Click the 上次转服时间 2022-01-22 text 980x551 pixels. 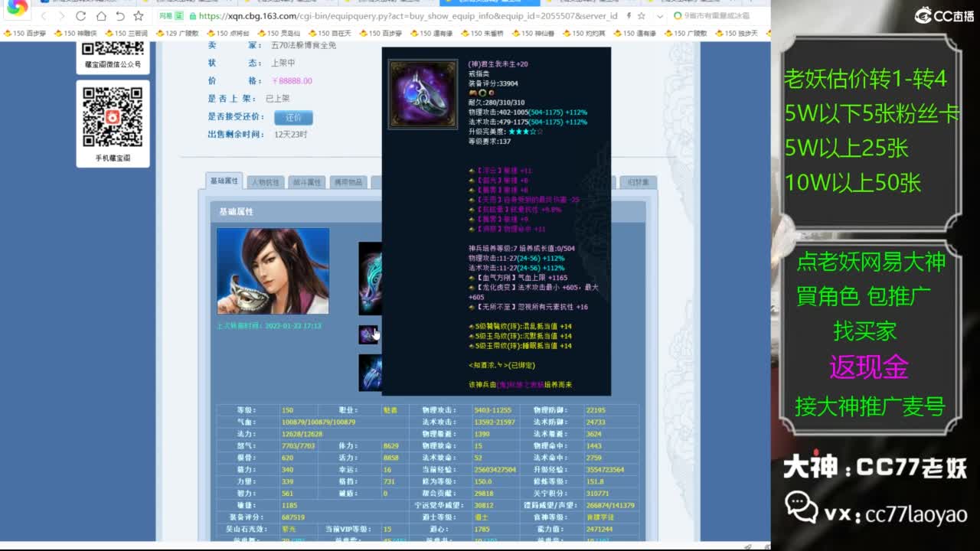point(269,326)
